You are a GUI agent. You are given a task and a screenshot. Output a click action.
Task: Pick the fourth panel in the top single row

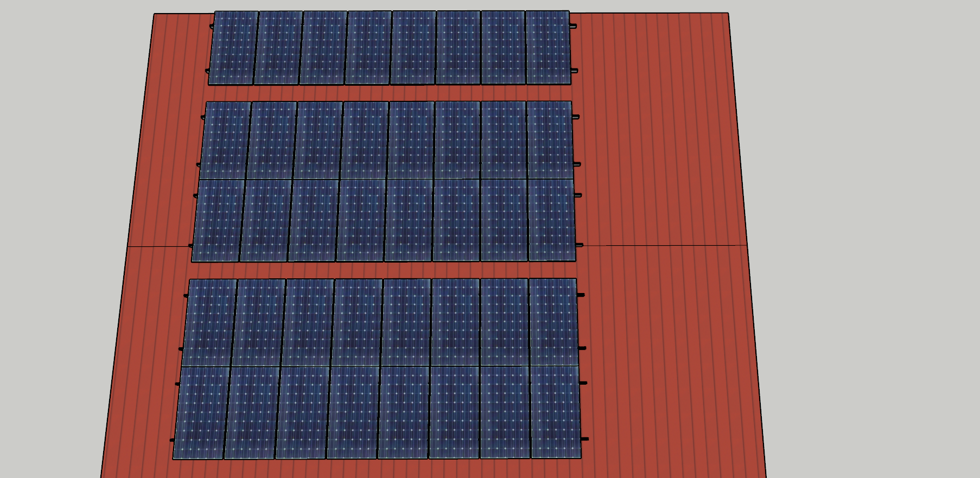[x=368, y=48]
